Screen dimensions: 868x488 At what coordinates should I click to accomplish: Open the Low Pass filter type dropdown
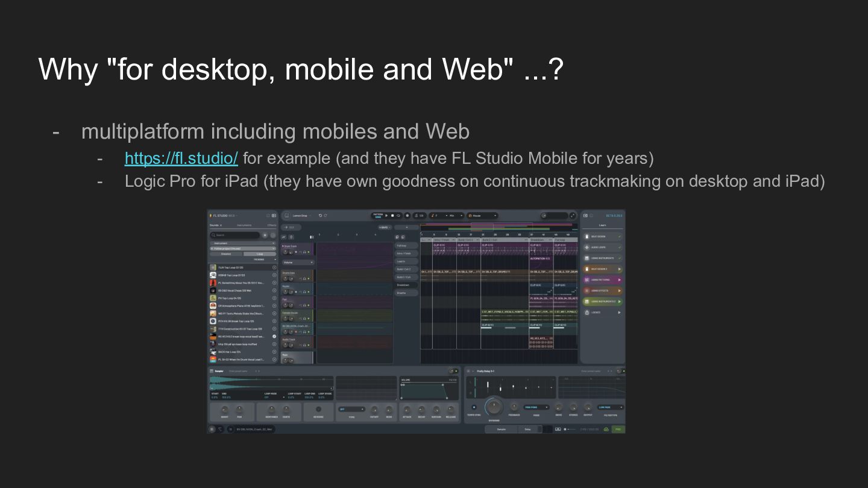pyautogui.click(x=611, y=407)
